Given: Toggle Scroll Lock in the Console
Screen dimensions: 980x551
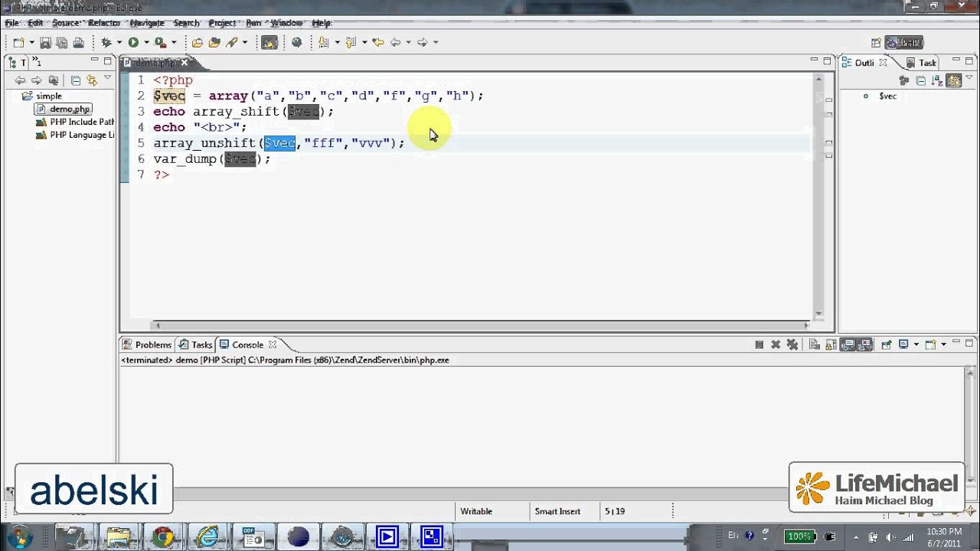Looking at the screenshot, I should tap(830, 345).
